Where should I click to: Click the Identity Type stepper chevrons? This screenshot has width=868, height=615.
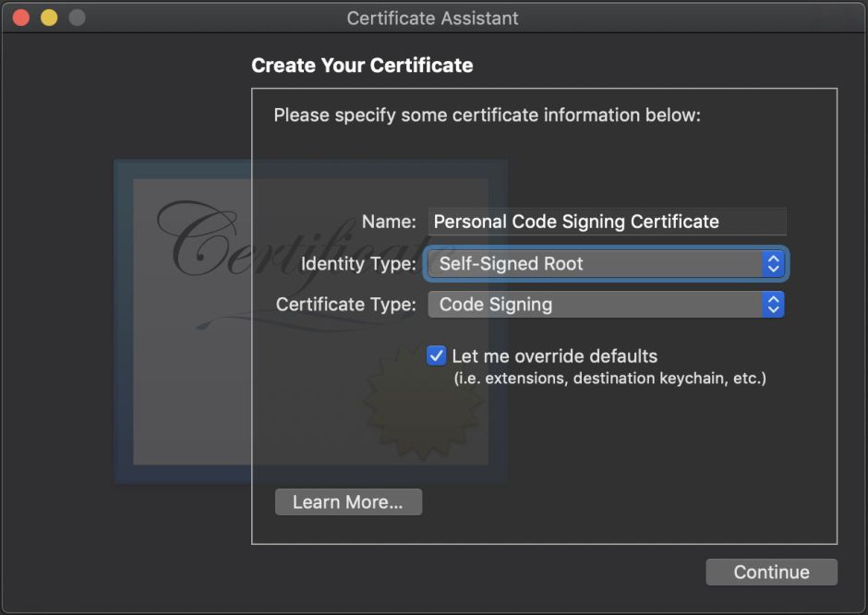[x=772, y=263]
